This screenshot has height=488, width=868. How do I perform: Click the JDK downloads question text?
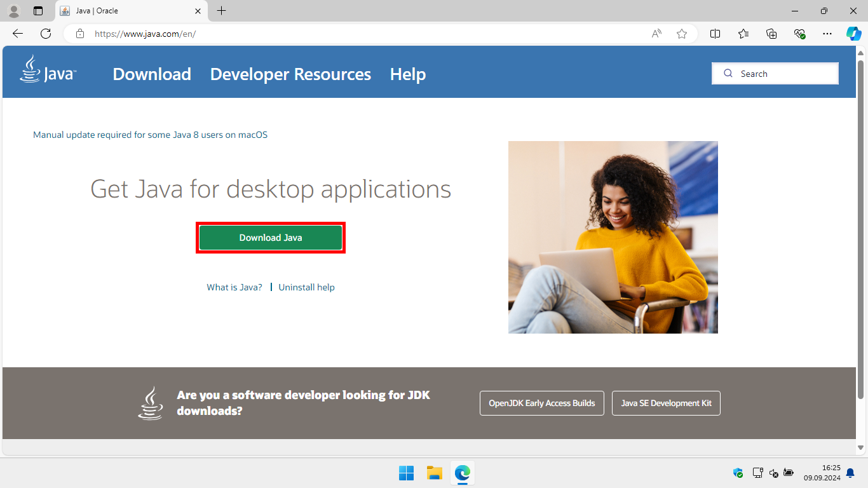(x=304, y=403)
